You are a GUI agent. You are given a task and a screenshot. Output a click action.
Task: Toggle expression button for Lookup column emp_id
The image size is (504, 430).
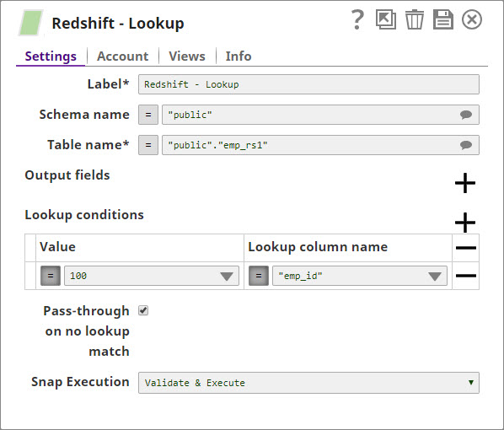[x=259, y=276]
